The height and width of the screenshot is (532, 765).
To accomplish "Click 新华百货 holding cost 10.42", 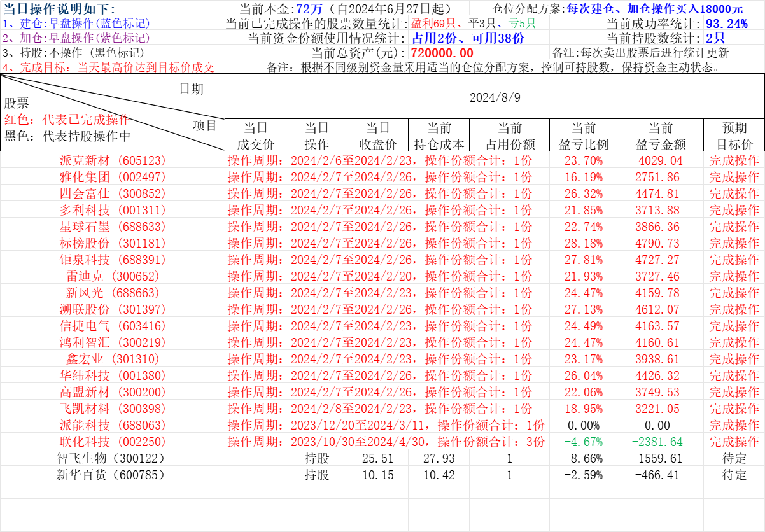I will (x=439, y=475).
